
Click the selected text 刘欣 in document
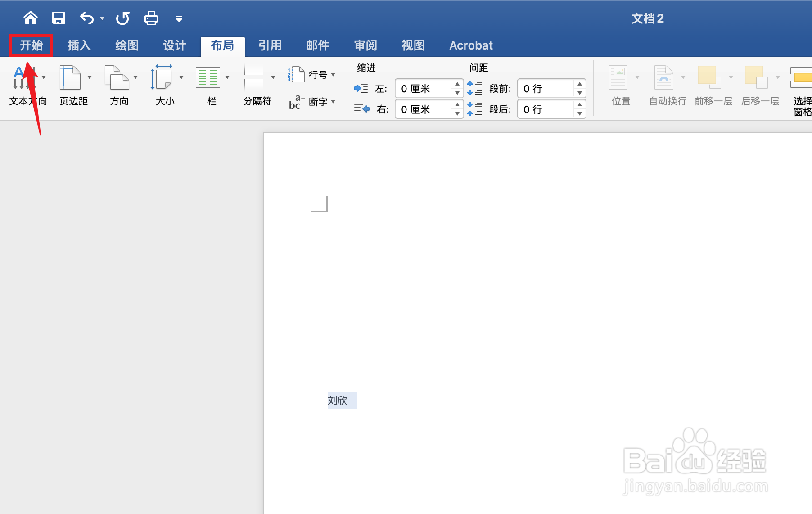tap(338, 400)
